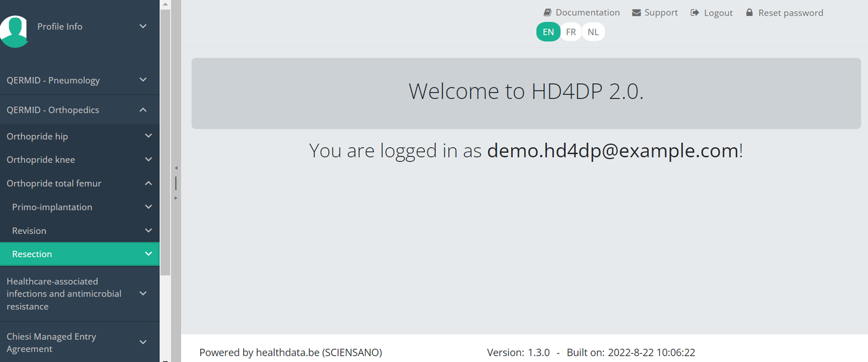Click the Support envelope icon
Screen dimensions: 868x362
(x=636, y=13)
